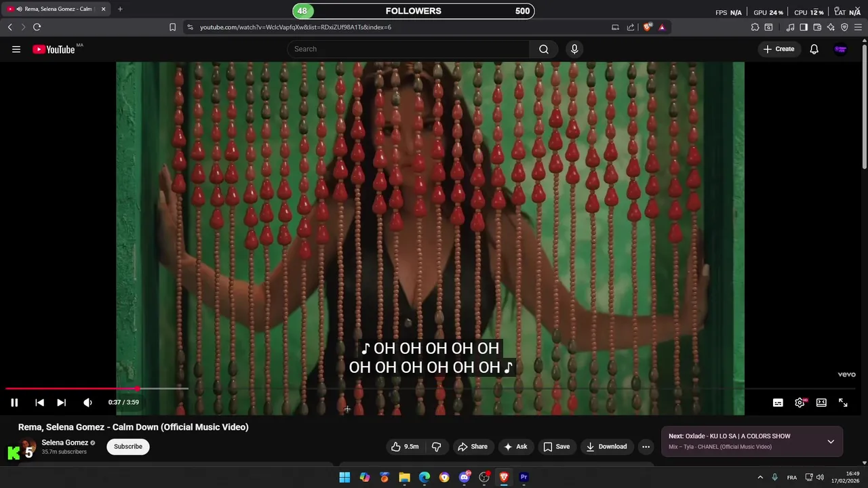This screenshot has height=488, width=868.
Task: Open Brave Wallet icon
Action: (x=817, y=27)
